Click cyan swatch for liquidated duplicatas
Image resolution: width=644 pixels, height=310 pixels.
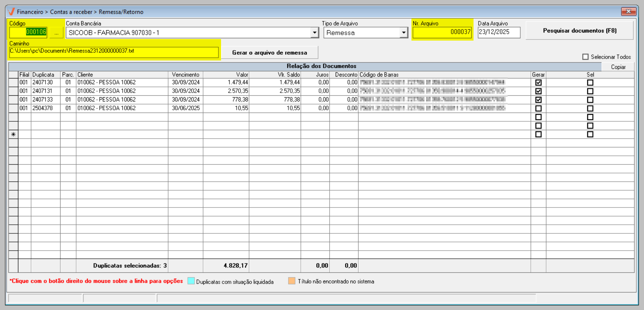(191, 281)
